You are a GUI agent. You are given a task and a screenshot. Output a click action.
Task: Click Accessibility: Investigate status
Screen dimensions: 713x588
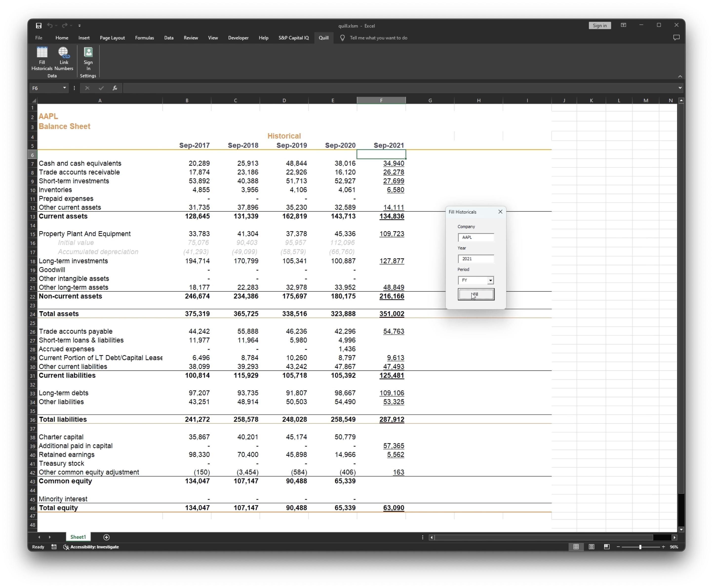click(91, 547)
